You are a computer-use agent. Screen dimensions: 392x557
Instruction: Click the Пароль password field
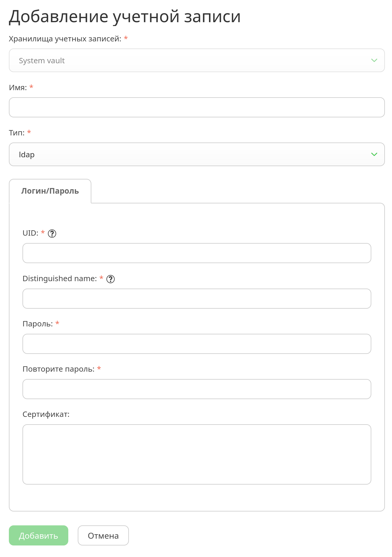tap(197, 344)
